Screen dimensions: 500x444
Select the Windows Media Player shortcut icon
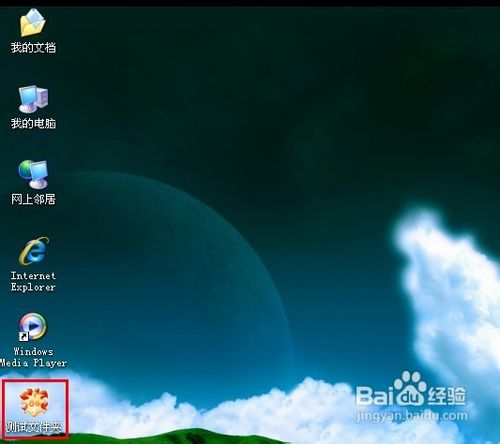pyautogui.click(x=32, y=327)
